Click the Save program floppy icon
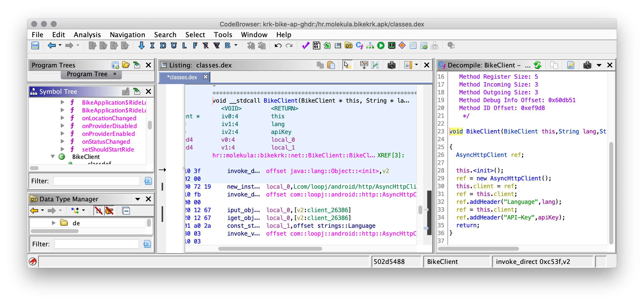The width and height of the screenshot is (644, 304). coord(35,45)
